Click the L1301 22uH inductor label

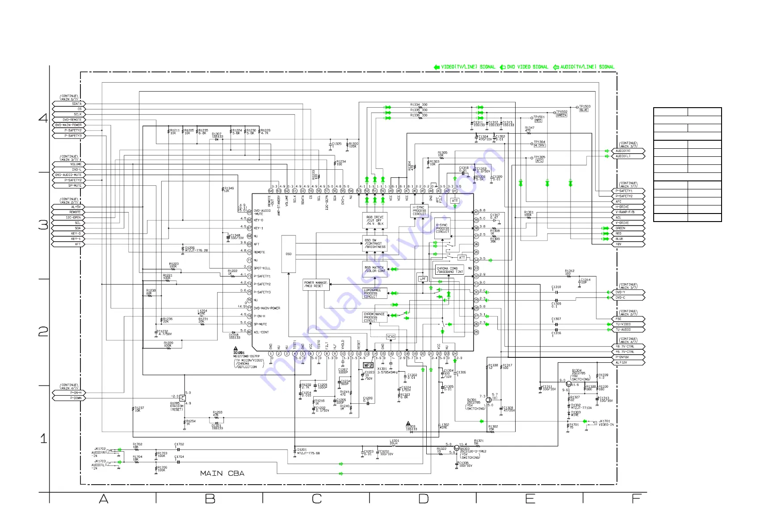point(394,442)
